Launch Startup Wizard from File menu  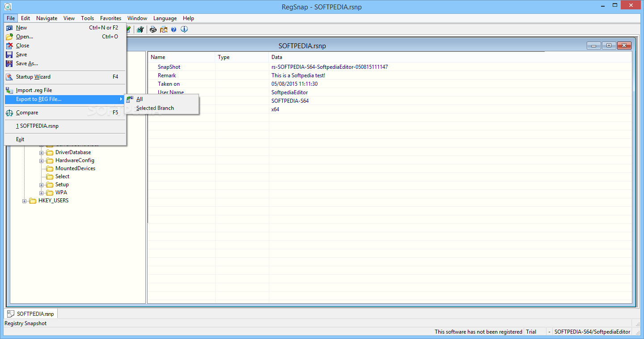tap(65, 77)
